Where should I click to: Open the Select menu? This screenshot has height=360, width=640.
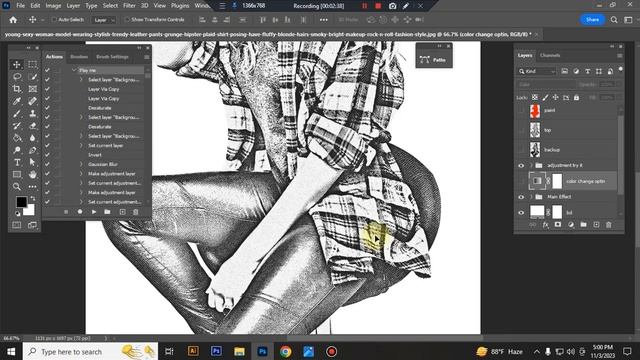point(110,6)
